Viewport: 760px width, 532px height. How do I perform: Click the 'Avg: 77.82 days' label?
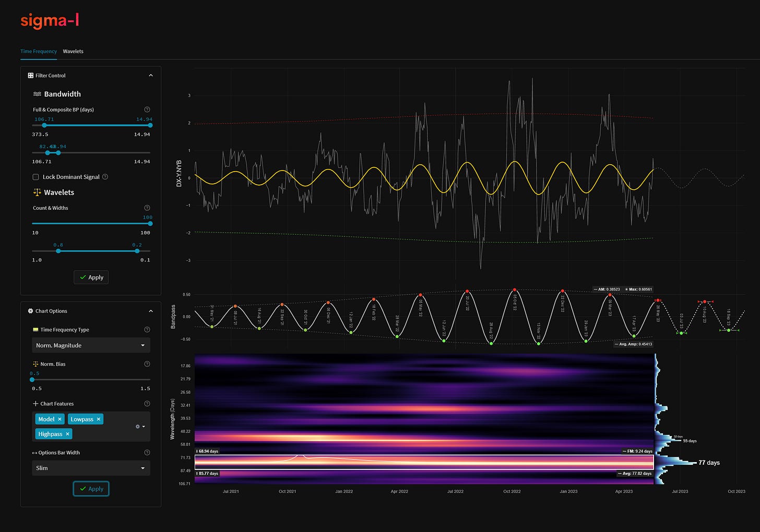pos(634,474)
